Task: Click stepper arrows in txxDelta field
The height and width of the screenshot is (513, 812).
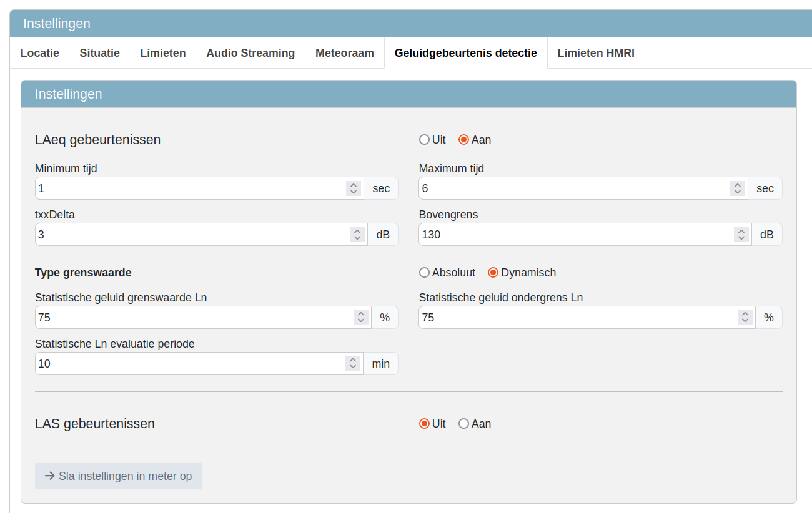Action: (357, 235)
